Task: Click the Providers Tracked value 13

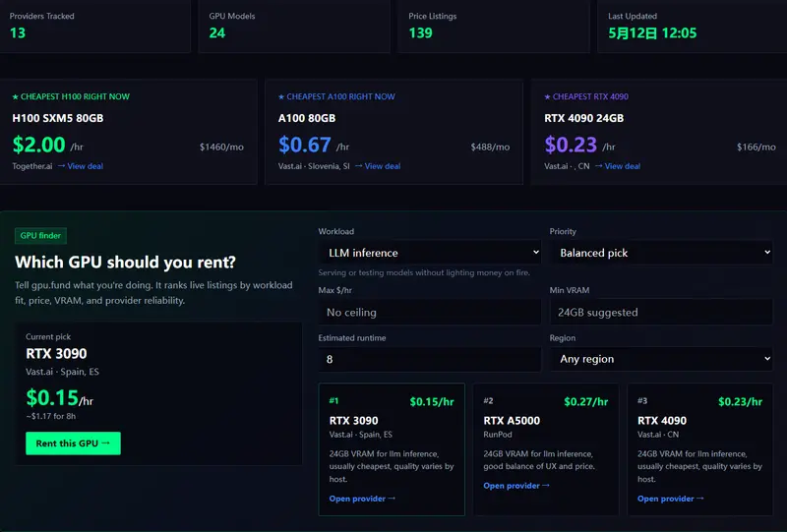Action: pyautogui.click(x=18, y=33)
